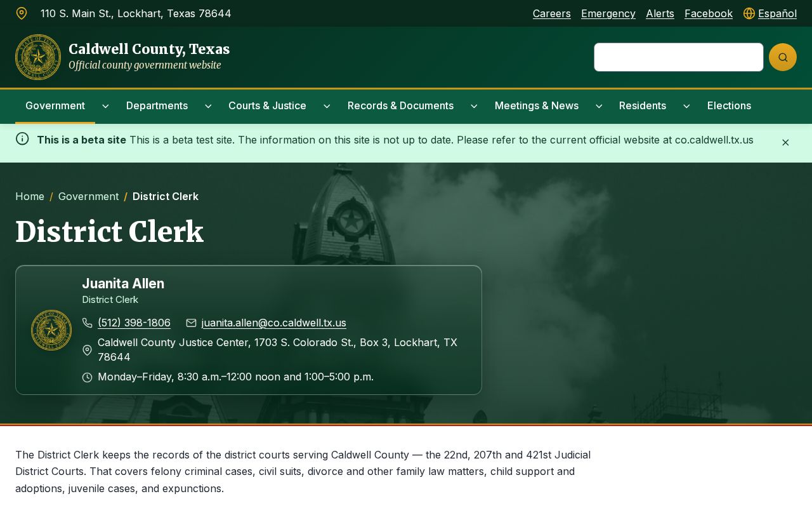
Task: Open the Meetings & News menu item
Action: 537,106
